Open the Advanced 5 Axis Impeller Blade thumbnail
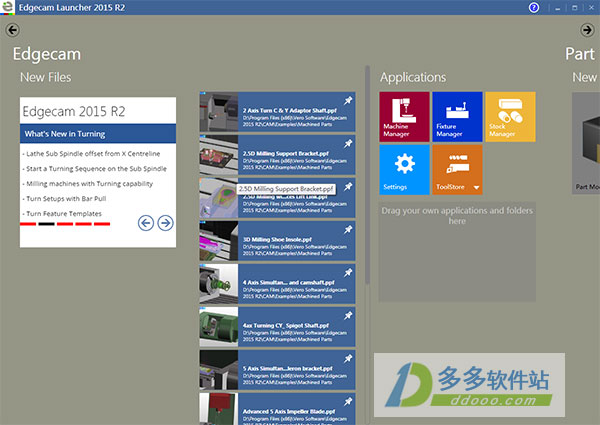This screenshot has height=425, width=600. 218,409
